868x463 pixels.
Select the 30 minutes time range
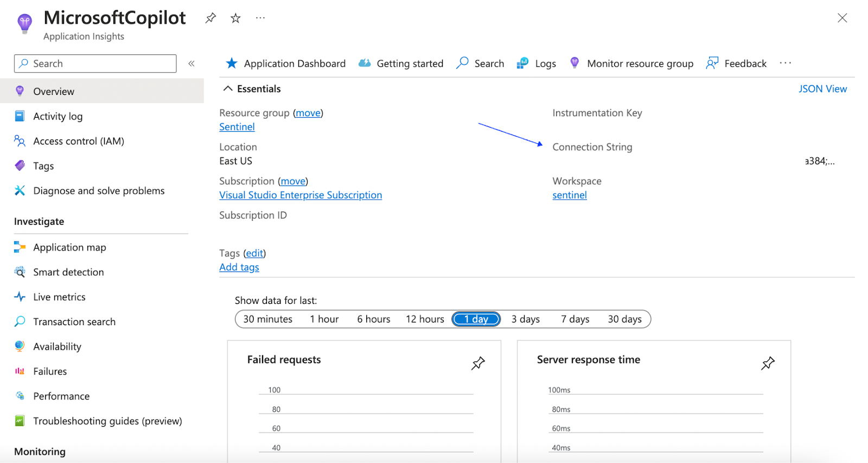(x=268, y=319)
